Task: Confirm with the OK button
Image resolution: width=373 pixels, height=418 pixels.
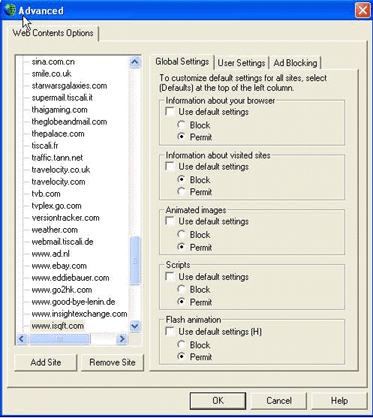Action: (218, 400)
